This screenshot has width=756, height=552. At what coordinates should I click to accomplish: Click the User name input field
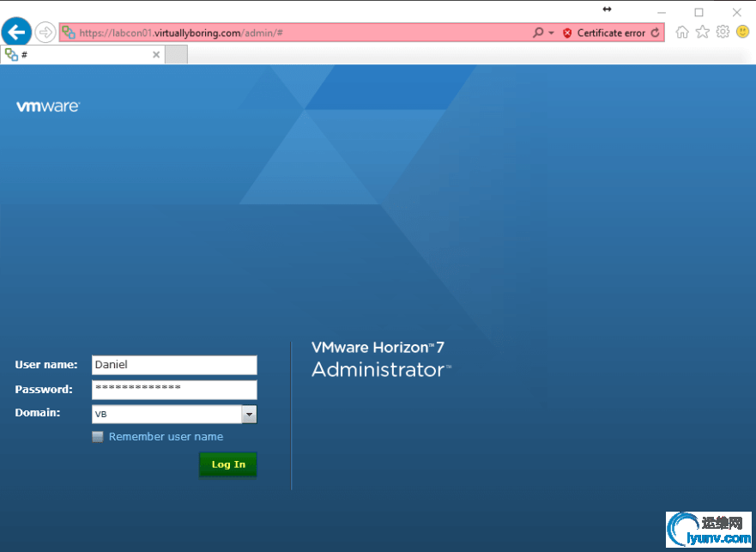tap(174, 365)
